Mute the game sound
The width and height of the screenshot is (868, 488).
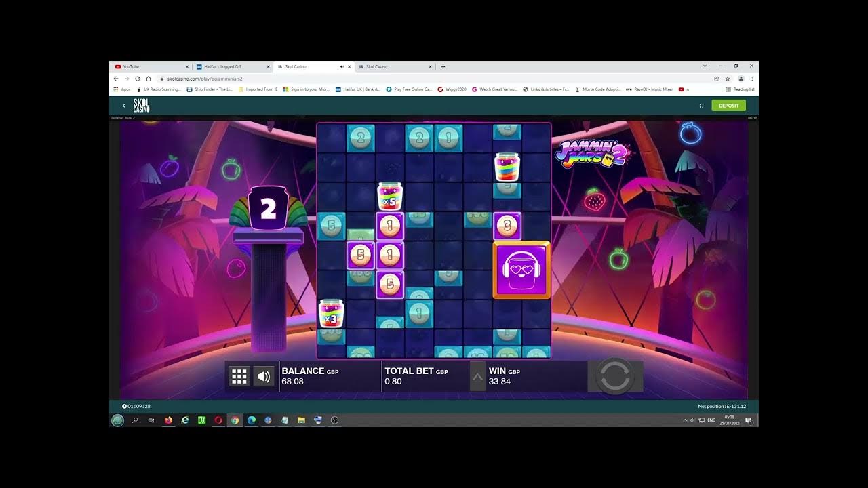point(264,377)
